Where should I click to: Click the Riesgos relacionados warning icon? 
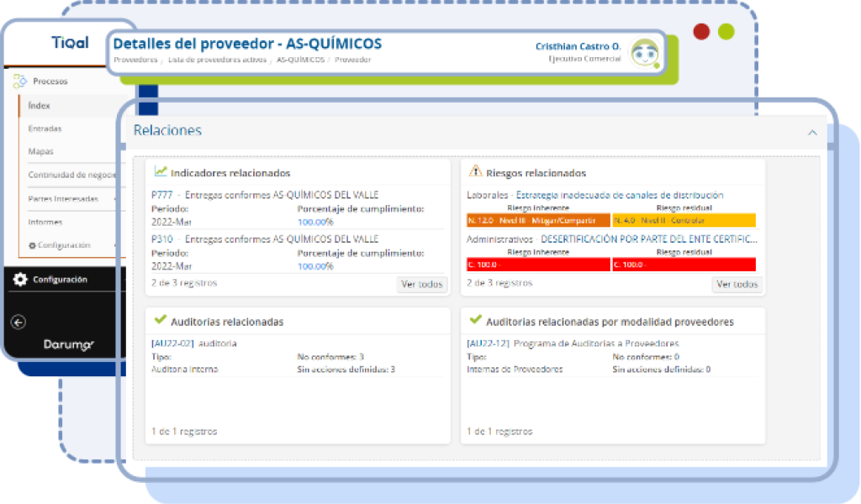[x=475, y=171]
